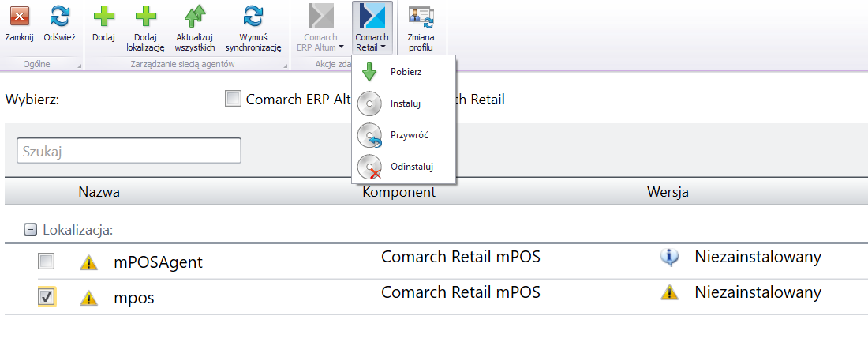Click the Dodaj green plus icon
This screenshot has width=868, height=350.
(x=103, y=16)
